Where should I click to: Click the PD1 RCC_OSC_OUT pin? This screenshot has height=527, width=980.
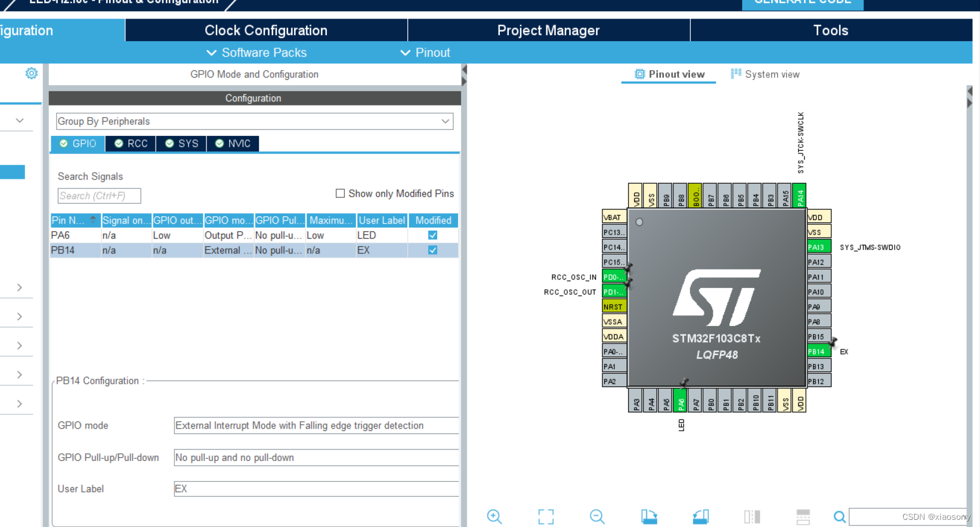pos(614,292)
